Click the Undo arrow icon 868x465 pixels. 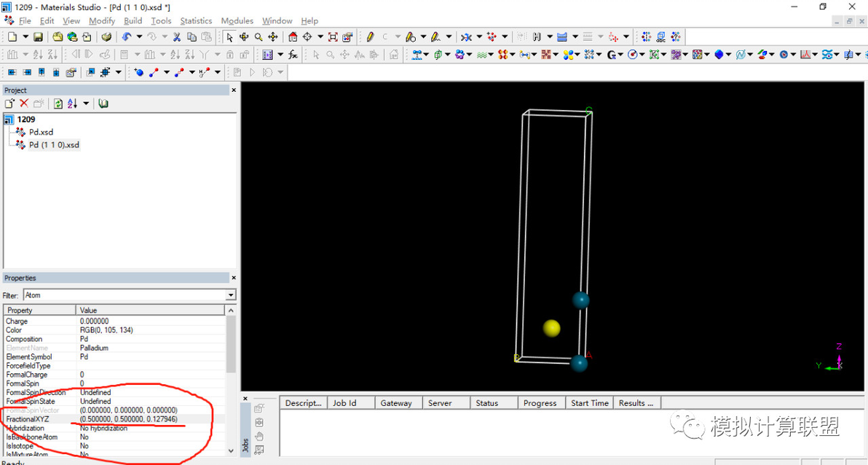pyautogui.click(x=127, y=36)
